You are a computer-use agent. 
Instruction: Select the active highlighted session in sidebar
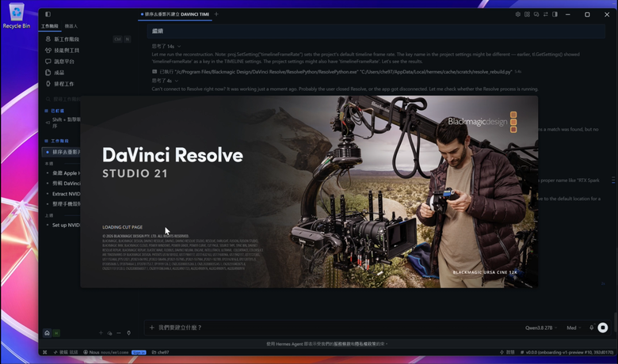62,152
